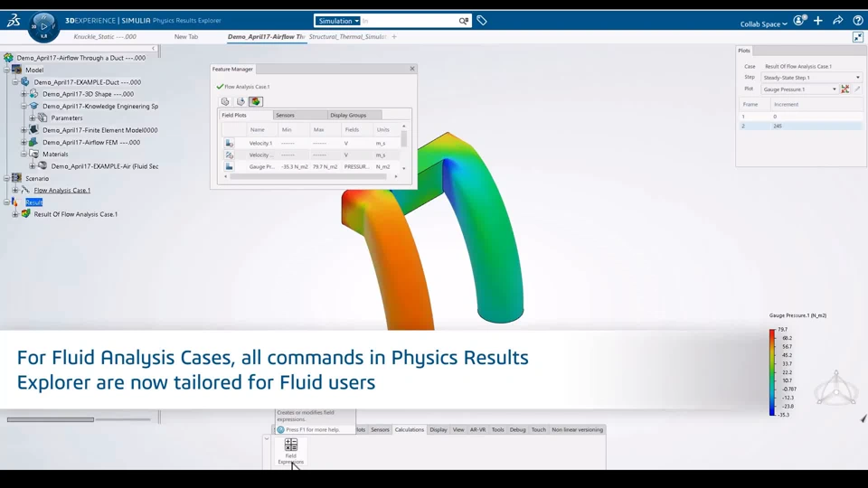Click the Gauge Pr... plot icon
This screenshot has height=488, width=868.
pos(229,166)
